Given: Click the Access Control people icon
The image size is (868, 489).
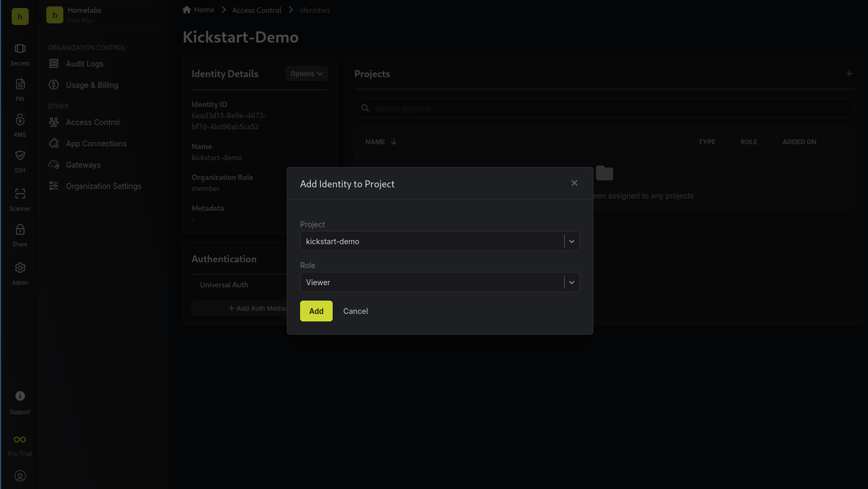Looking at the screenshot, I should [54, 122].
